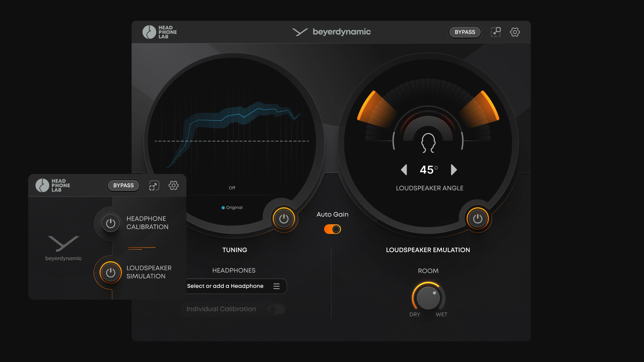Click the beyerdynamic logo in the main window header

coord(331,32)
